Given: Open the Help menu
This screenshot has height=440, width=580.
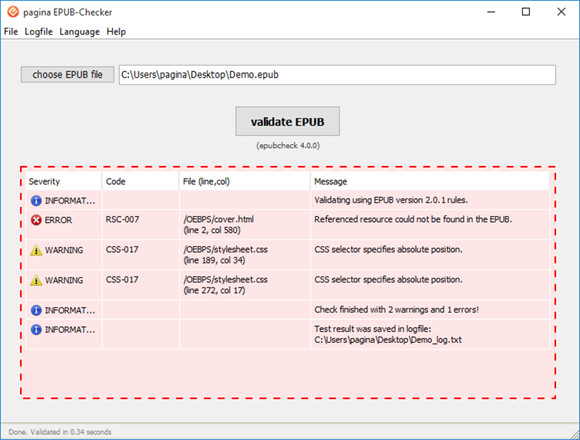Looking at the screenshot, I should [116, 32].
